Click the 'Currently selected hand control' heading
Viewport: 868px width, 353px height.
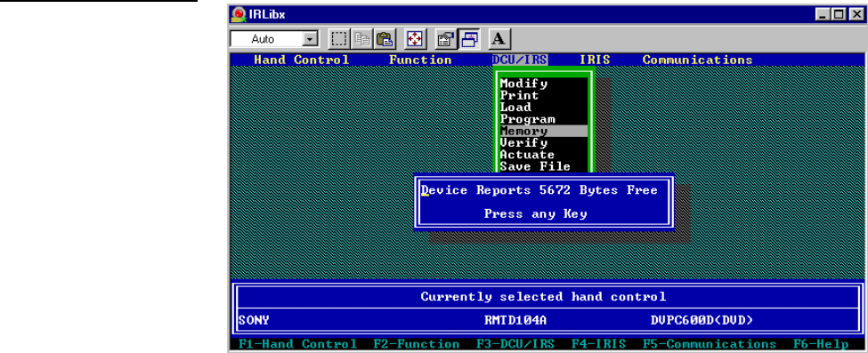tap(543, 297)
